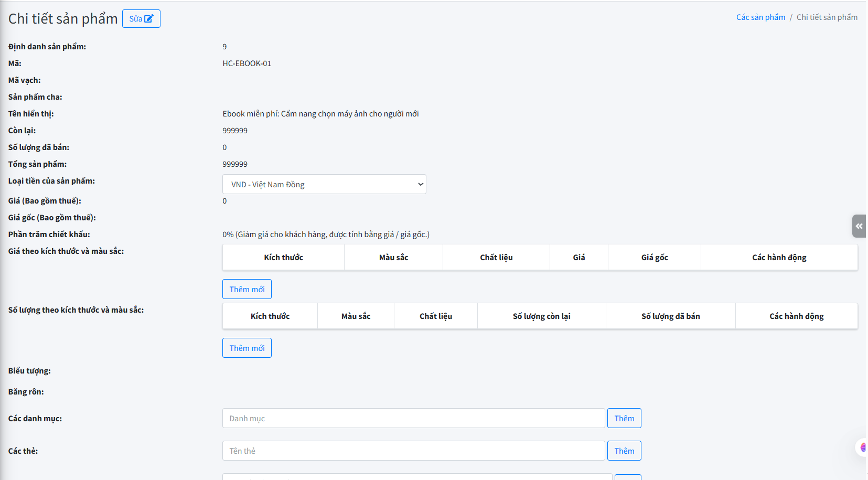The image size is (868, 480).
Task: Click the Chi tiết sản phẩm breadcrumb text
Action: (x=827, y=17)
